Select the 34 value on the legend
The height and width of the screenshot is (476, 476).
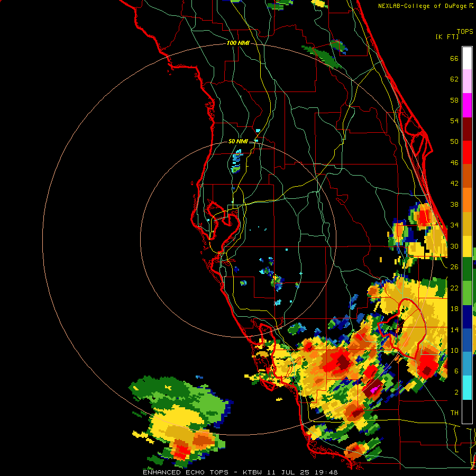pos(454,225)
